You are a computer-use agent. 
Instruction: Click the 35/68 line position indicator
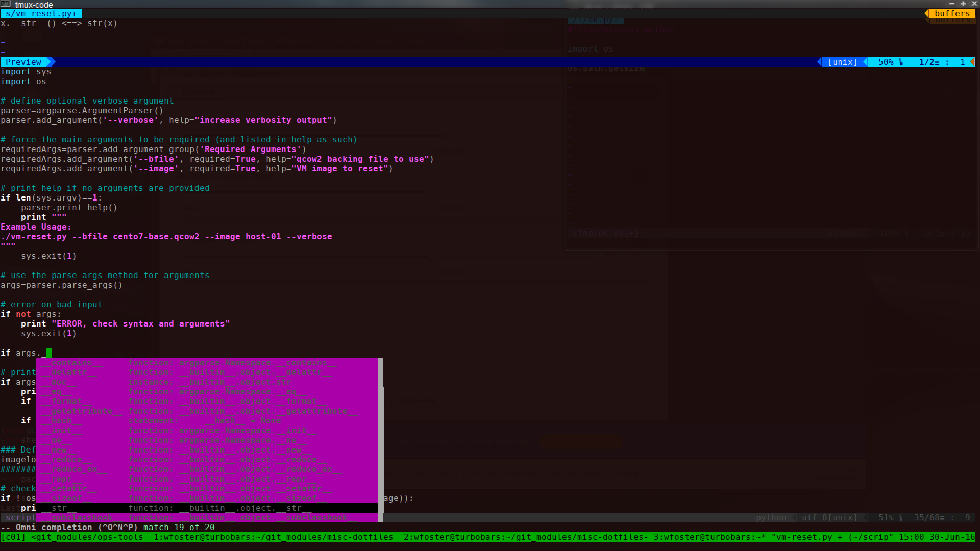pos(927,517)
